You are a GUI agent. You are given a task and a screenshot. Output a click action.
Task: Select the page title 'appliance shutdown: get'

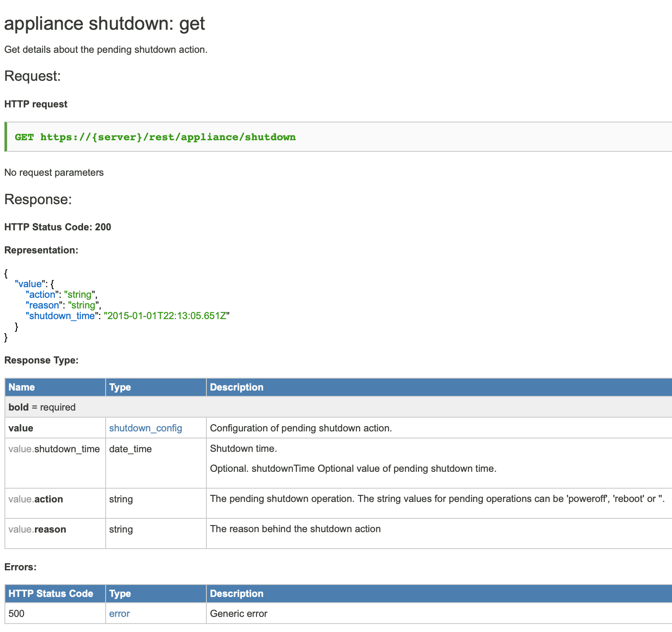click(x=104, y=24)
